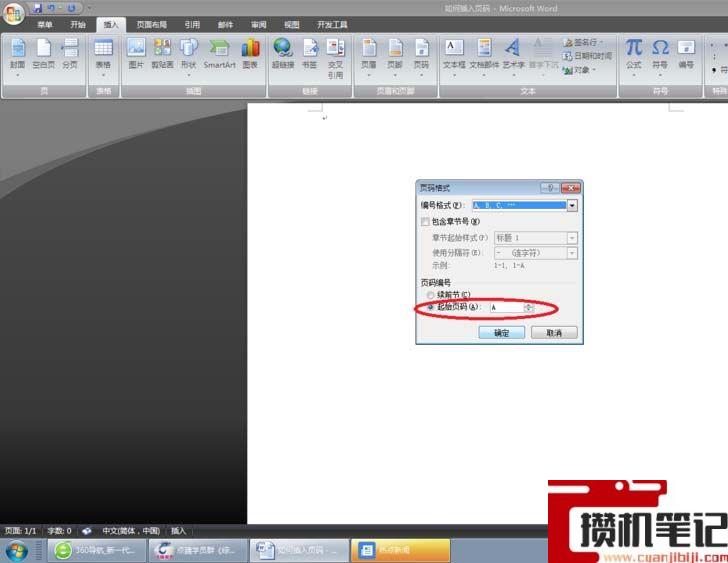Switch to the Menu (菜单) tab
728x563 pixels.
(45, 25)
